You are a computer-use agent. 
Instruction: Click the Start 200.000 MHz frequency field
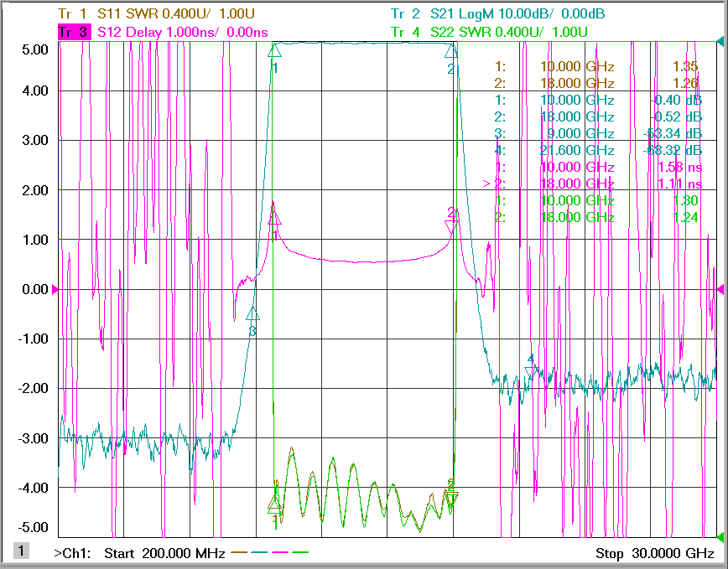click(164, 553)
